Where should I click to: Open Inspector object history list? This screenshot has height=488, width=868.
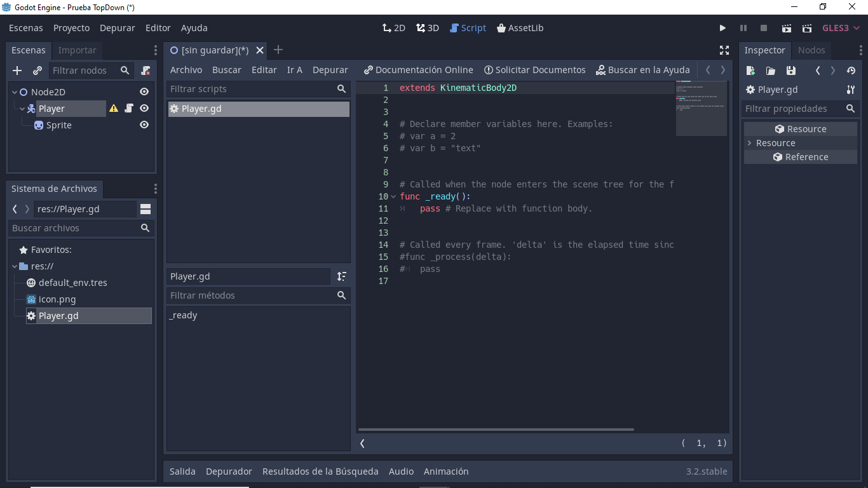(x=851, y=71)
